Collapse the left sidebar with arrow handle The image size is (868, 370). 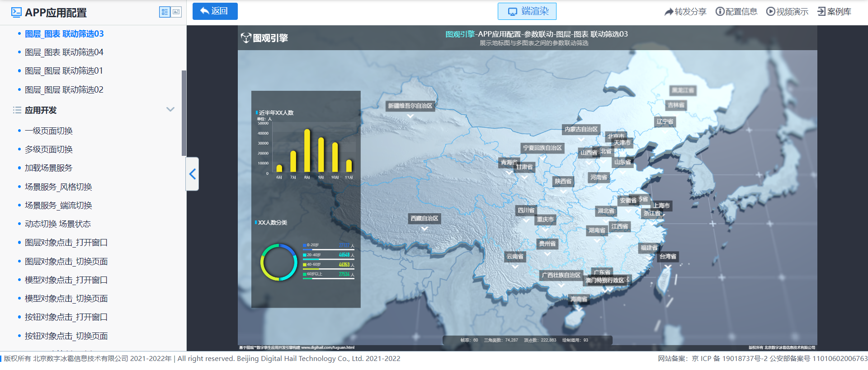[193, 174]
